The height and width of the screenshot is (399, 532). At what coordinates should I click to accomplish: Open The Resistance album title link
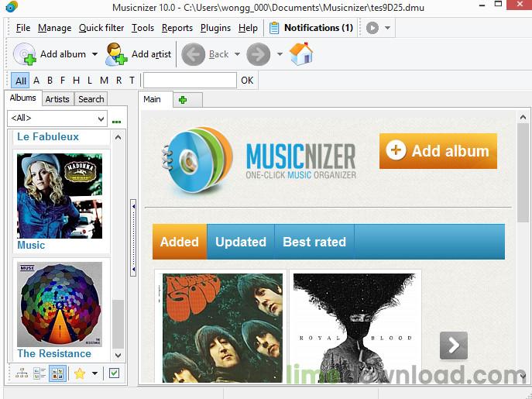click(54, 353)
